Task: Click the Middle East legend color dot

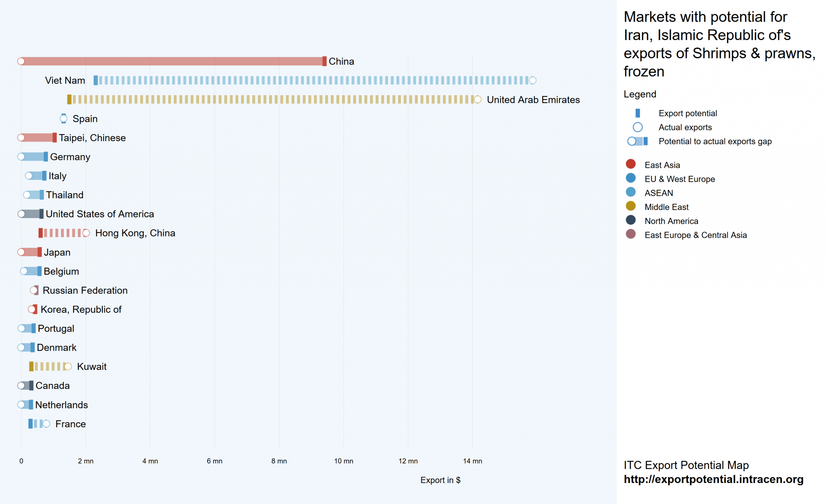Action: 631,206
